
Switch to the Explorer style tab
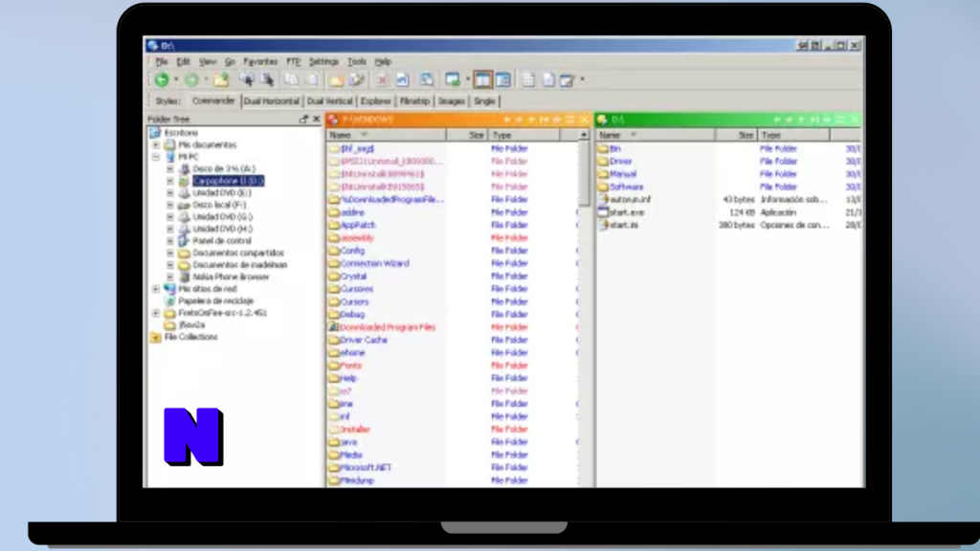375,101
